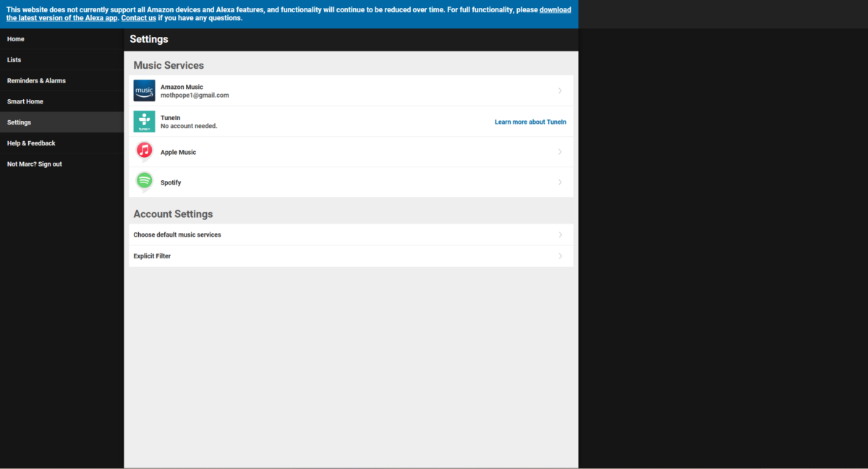Click TuneIn service name text
Viewport: 868px width, 469px height.
(170, 117)
